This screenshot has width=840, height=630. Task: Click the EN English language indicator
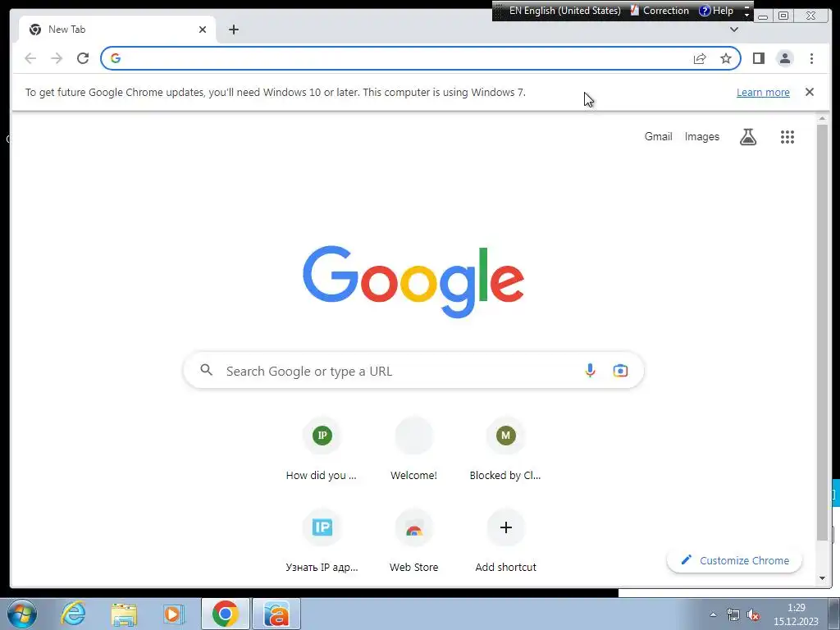coord(564,11)
